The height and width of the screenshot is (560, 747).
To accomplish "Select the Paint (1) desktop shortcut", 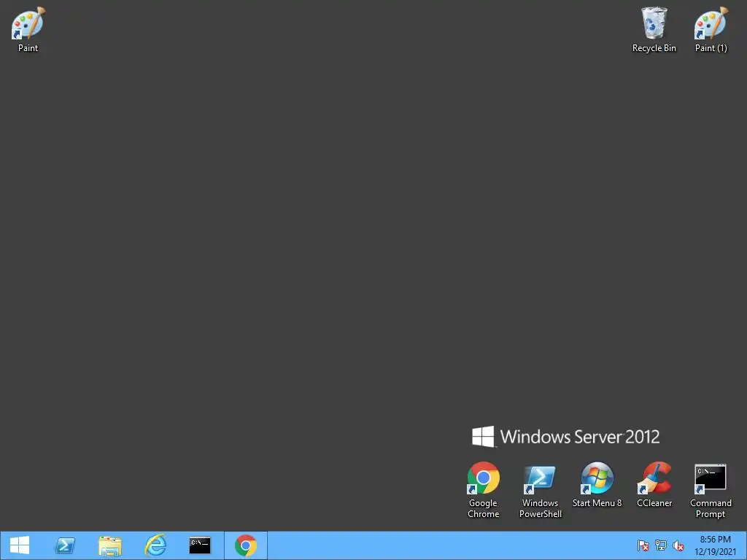I will pos(711,29).
